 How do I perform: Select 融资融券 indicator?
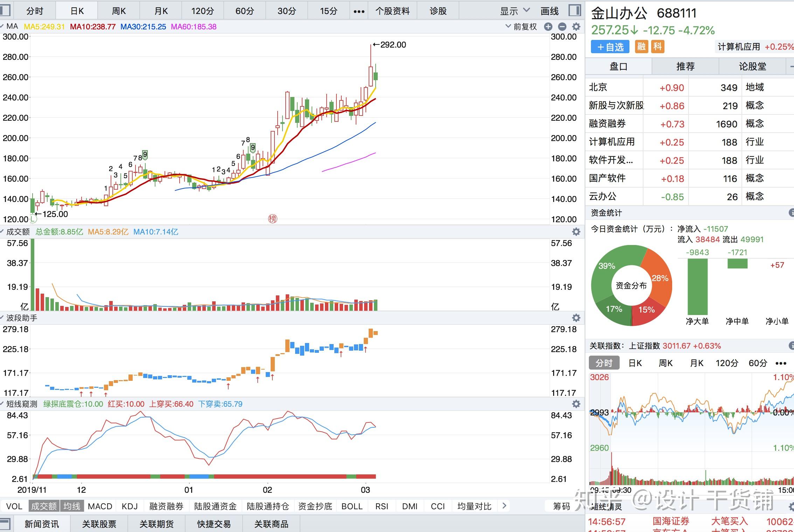click(166, 506)
